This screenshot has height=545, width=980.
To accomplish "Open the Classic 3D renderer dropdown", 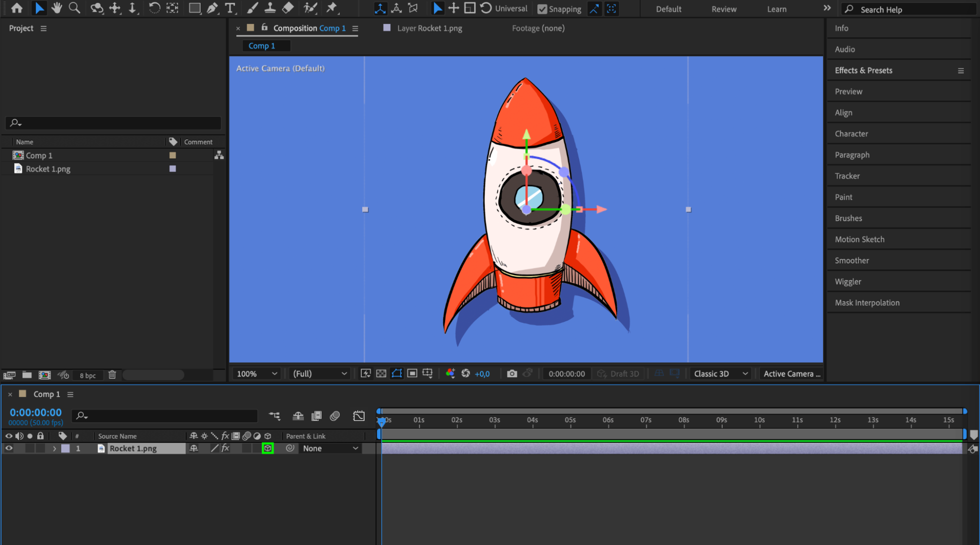I will (x=720, y=373).
